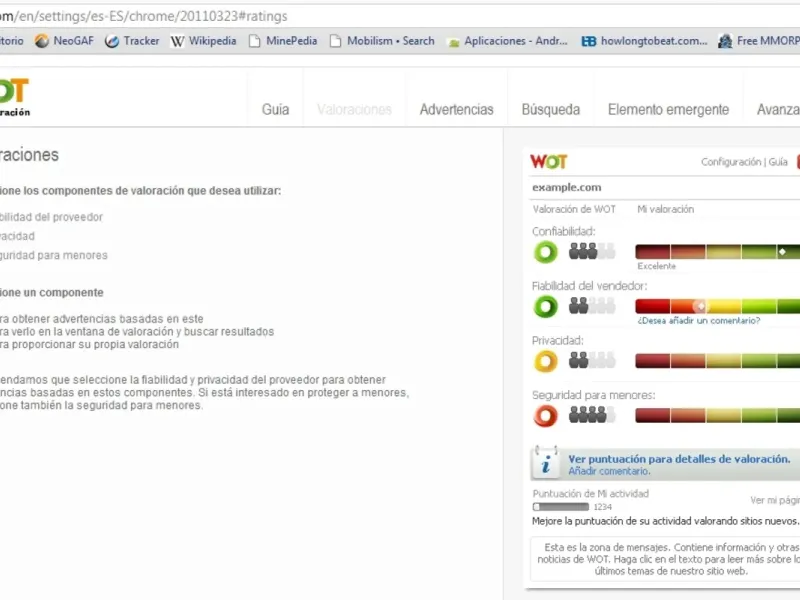Click the Añadir comentario link
Screen dimensions: 800x600
(609, 471)
